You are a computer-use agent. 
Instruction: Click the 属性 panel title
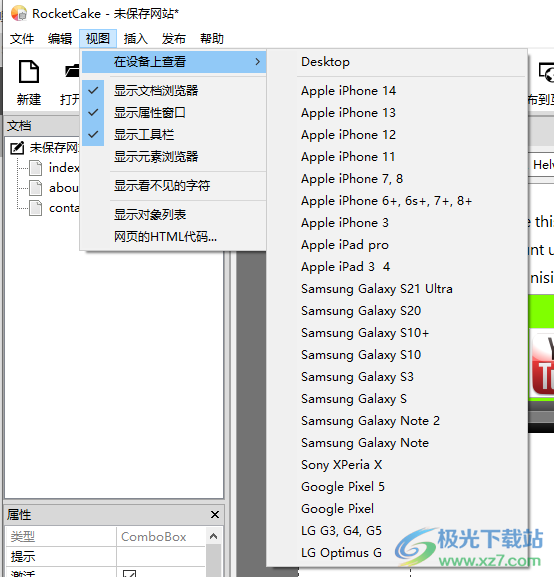19,514
